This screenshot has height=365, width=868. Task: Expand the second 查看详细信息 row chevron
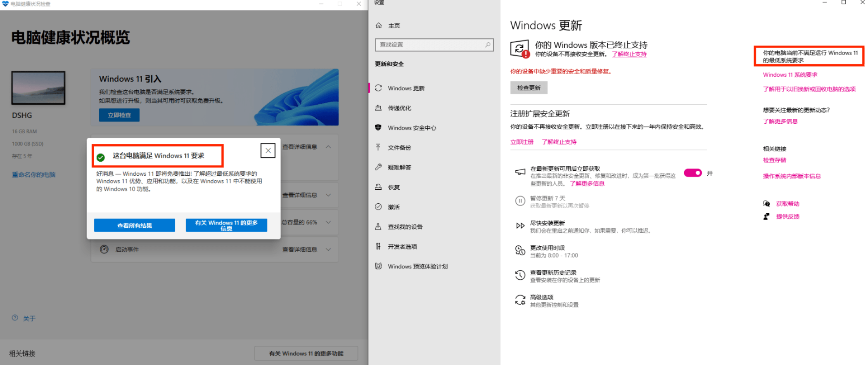point(328,195)
